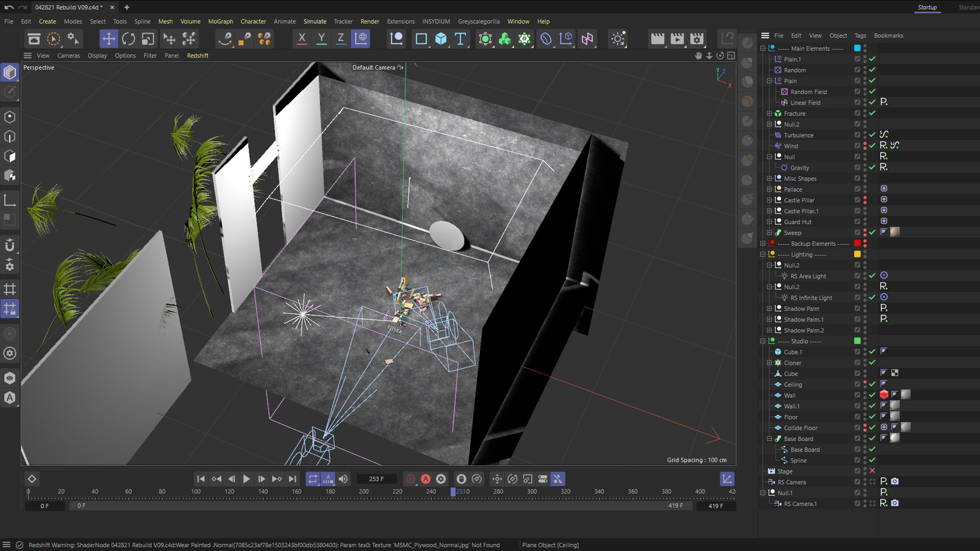Open the Redshift viewport menu

[x=198, y=56]
